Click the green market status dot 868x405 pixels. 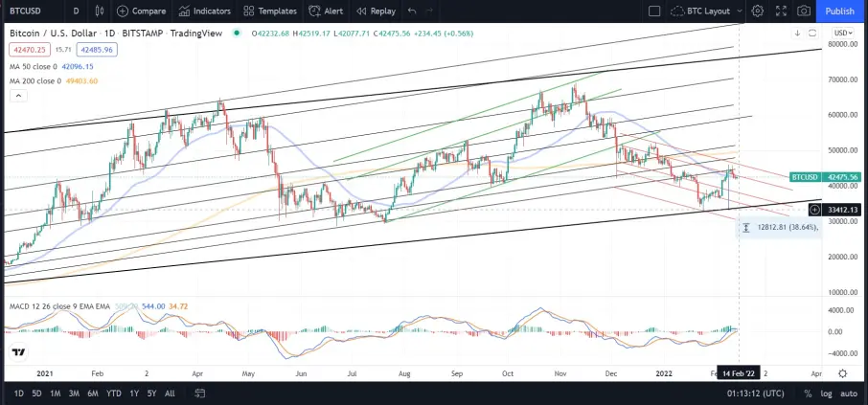click(237, 34)
